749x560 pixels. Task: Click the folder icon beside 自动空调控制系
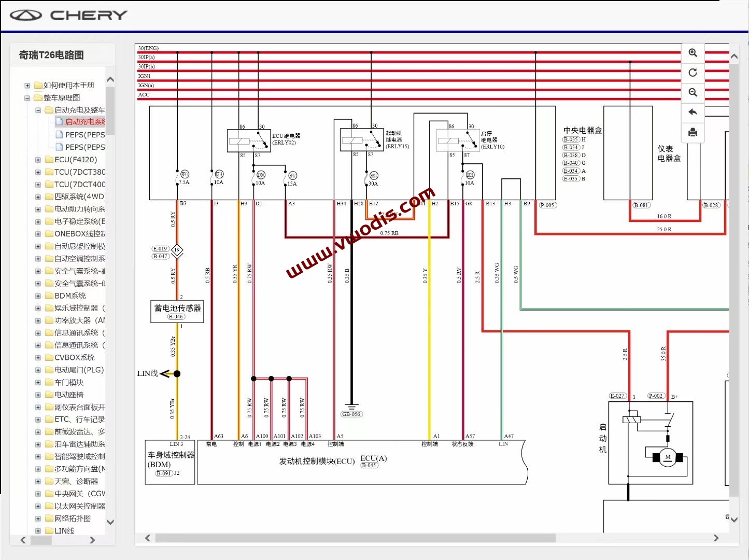click(49, 259)
